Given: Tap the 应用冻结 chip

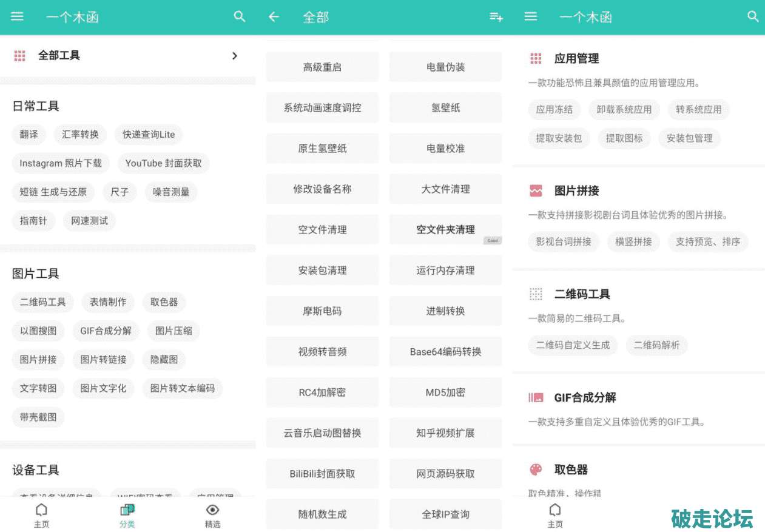Looking at the screenshot, I should click(554, 110).
